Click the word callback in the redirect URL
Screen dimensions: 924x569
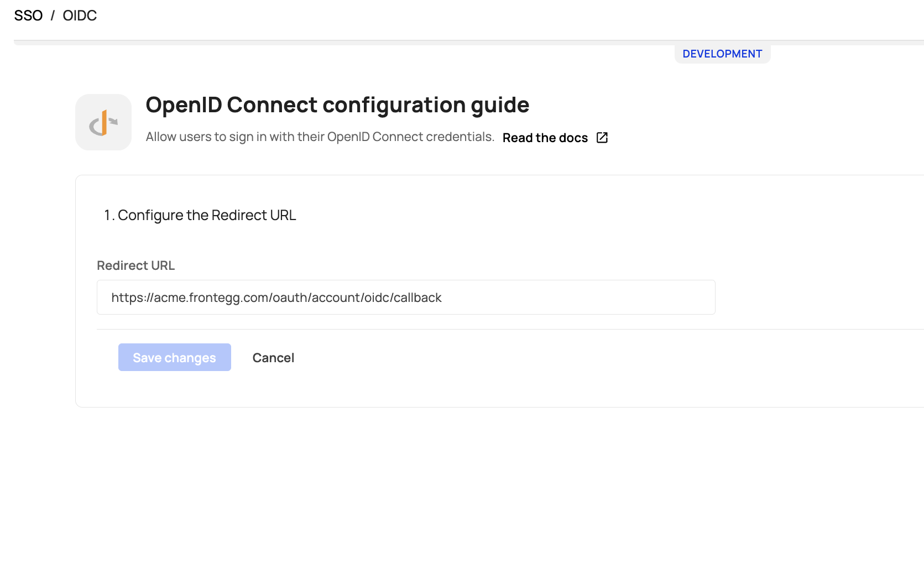point(417,297)
